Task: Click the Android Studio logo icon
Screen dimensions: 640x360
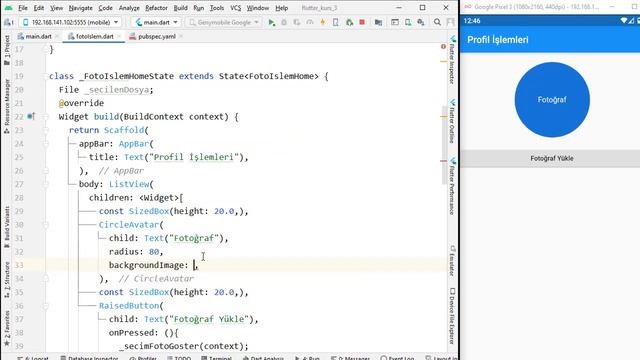Action: click(x=8, y=8)
